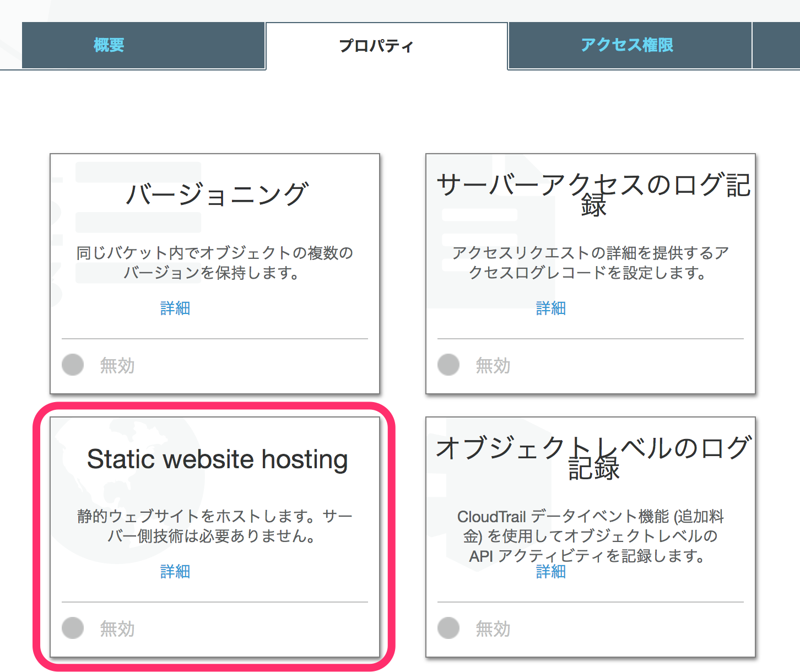Toggle 無効 for オブジェクトレベルのログ記録
The image size is (800, 672).
(448, 628)
